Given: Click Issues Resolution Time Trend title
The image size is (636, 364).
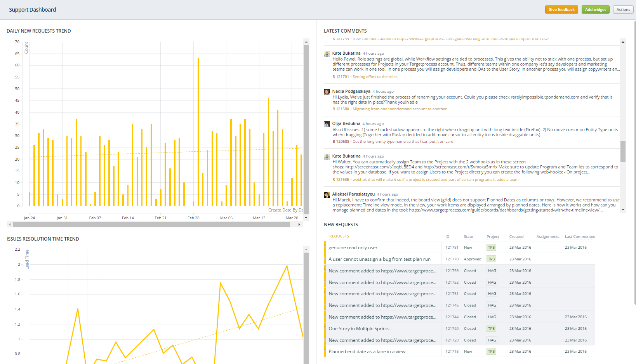Looking at the screenshot, I should click(x=43, y=239).
